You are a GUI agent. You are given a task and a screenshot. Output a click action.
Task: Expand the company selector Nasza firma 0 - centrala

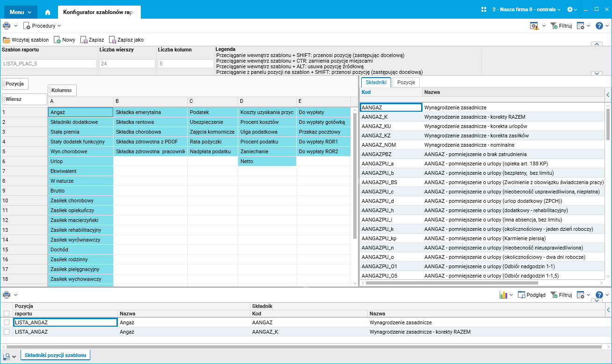click(x=526, y=9)
